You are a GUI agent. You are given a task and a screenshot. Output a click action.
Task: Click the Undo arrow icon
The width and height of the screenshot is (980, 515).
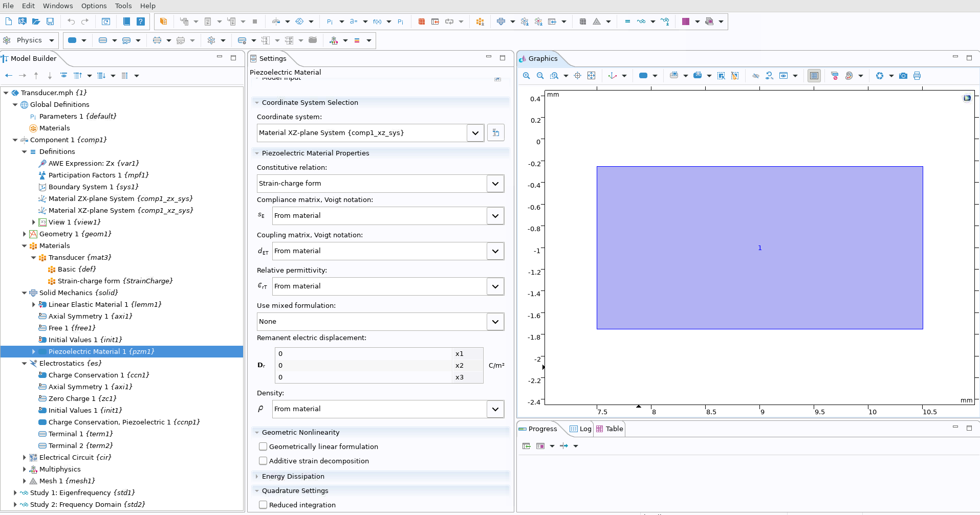71,21
